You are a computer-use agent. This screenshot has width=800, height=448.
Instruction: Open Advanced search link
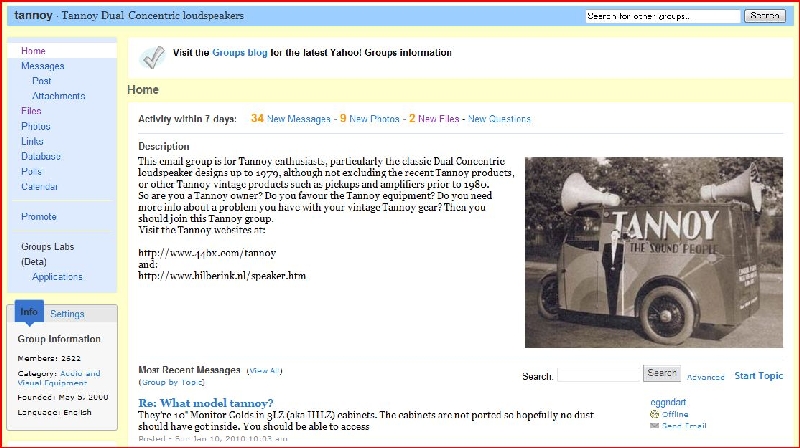click(705, 377)
